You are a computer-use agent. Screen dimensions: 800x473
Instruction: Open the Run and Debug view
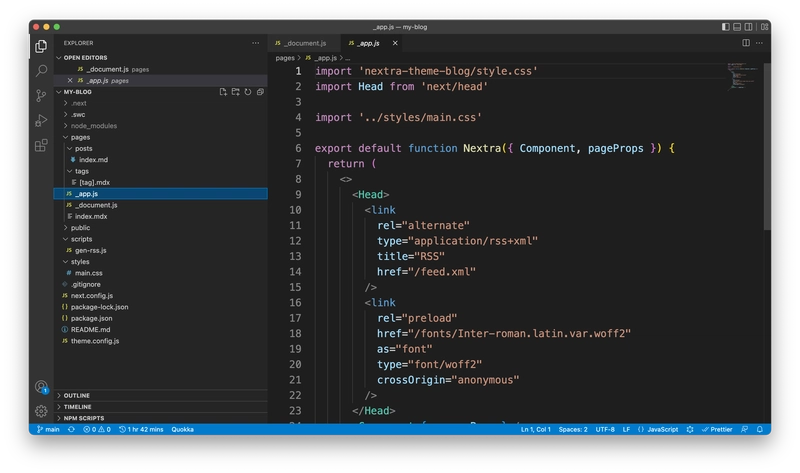coord(41,120)
